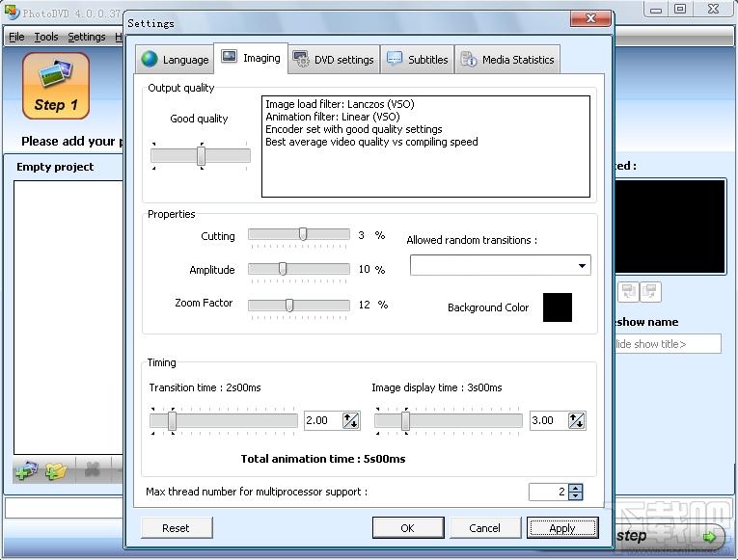The height and width of the screenshot is (560, 738).
Task: Click the Cancel button
Action: 485,528
